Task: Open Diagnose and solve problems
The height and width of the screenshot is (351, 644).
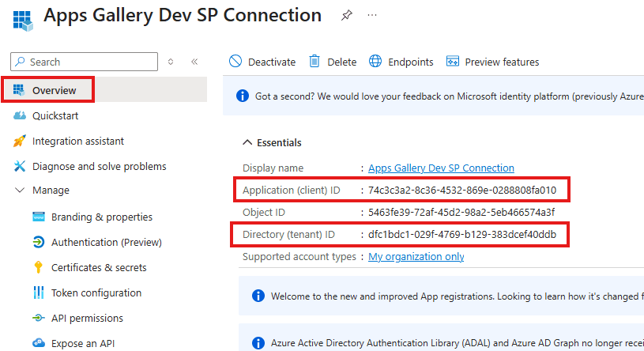Action: pos(100,167)
